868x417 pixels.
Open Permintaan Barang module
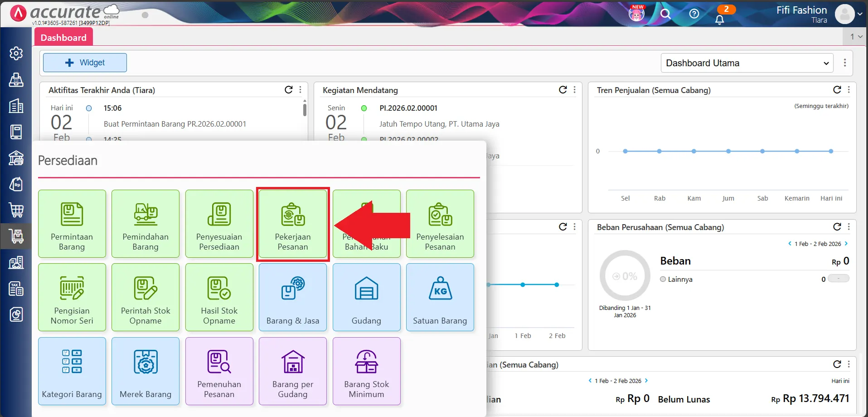[x=72, y=224]
